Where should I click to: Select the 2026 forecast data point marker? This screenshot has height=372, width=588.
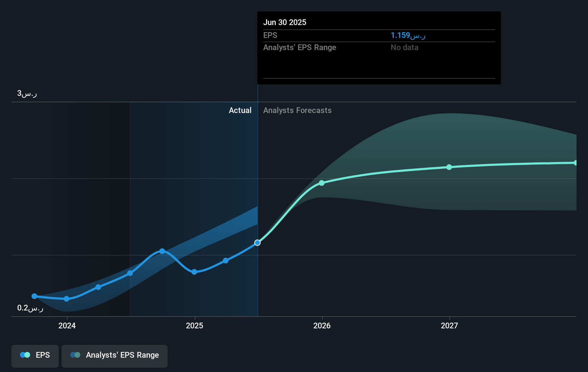(322, 183)
